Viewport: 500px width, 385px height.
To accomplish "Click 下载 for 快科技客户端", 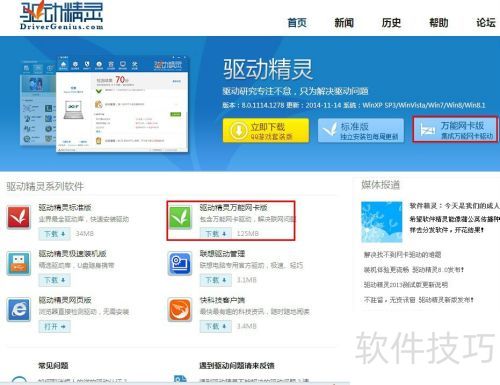I will click(216, 326).
